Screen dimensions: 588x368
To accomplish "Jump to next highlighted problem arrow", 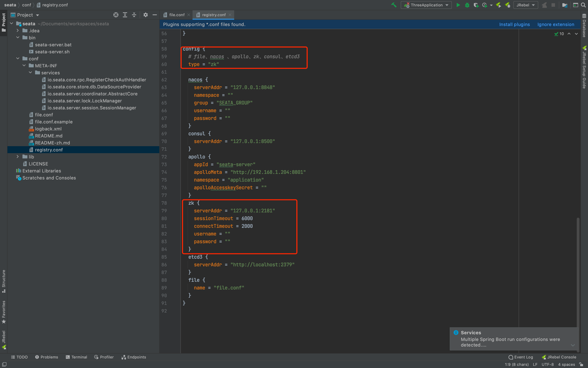I will point(576,34).
